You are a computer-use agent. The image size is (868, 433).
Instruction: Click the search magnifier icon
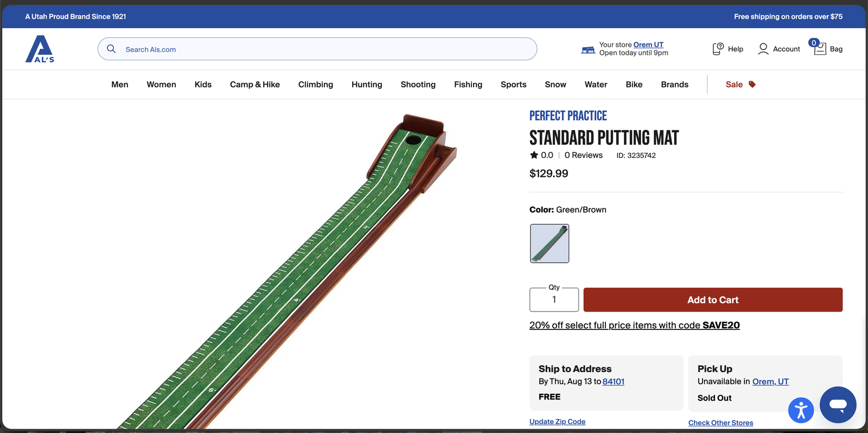(111, 49)
